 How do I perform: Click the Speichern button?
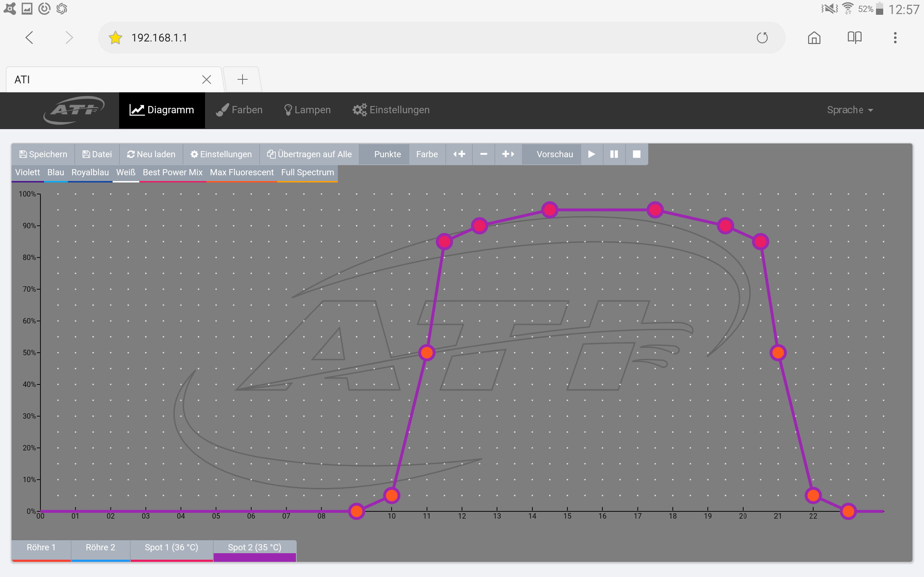tap(43, 154)
